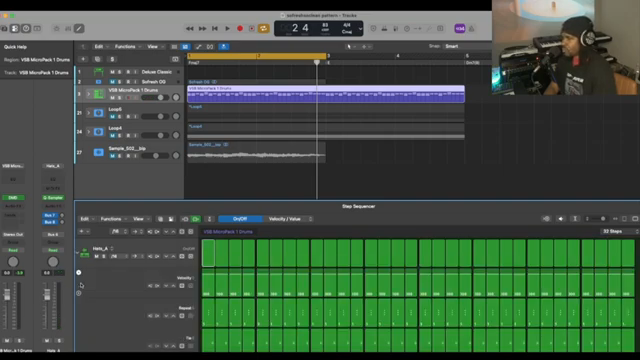Click the list view icon in Tracks toolbar

pos(174,47)
